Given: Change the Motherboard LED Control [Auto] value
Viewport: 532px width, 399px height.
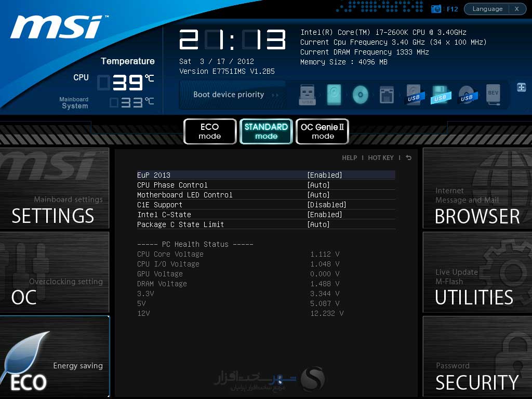Looking at the screenshot, I should tap(318, 195).
